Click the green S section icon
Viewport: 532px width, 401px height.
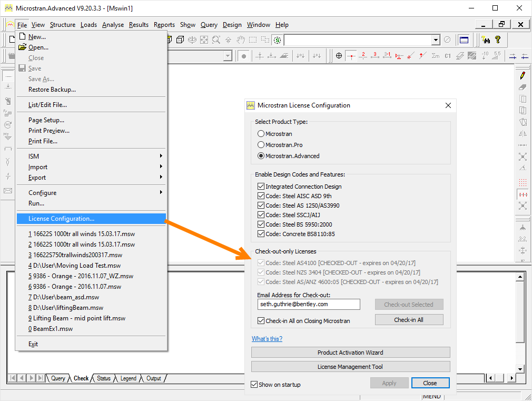click(277, 40)
